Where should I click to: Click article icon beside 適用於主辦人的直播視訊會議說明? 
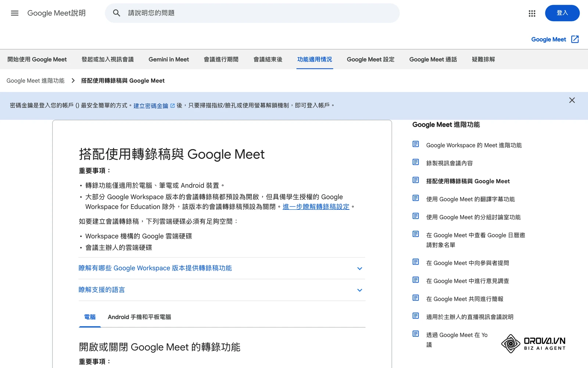point(416,316)
